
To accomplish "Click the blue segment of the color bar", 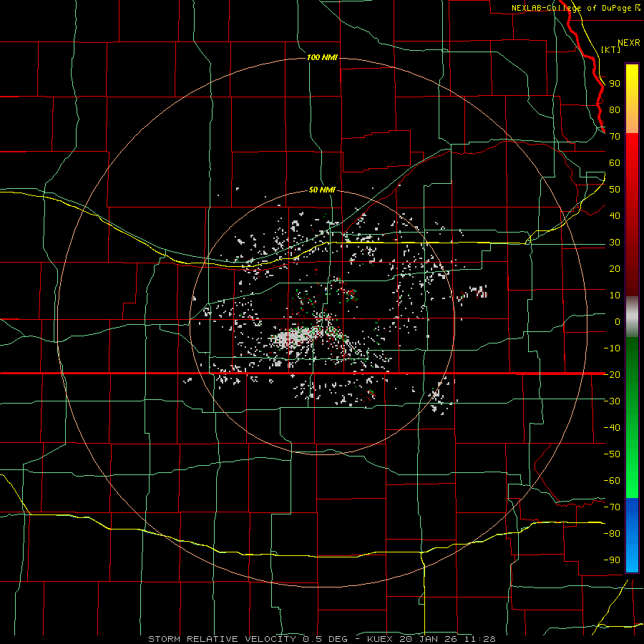I will coord(632,535).
